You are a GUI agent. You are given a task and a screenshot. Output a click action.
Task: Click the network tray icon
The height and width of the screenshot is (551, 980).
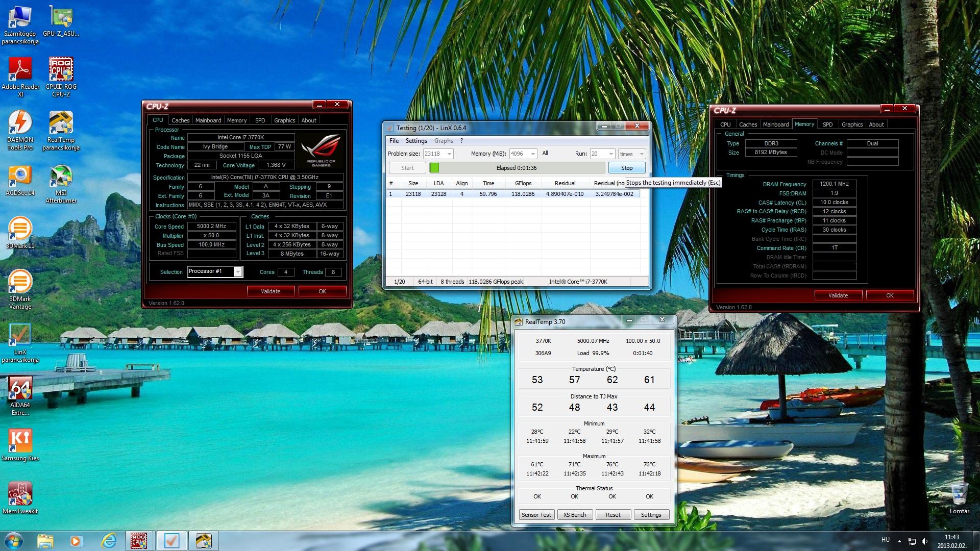point(912,541)
